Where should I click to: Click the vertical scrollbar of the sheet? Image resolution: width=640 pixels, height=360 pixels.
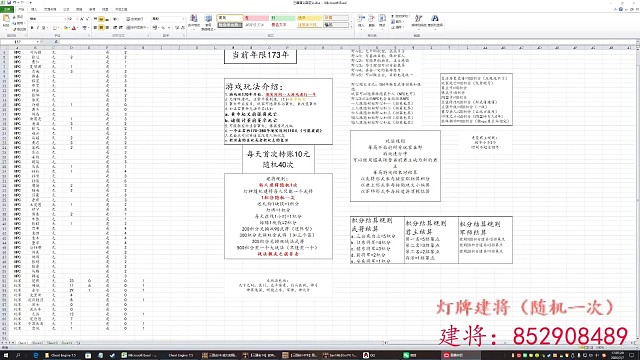(638, 195)
